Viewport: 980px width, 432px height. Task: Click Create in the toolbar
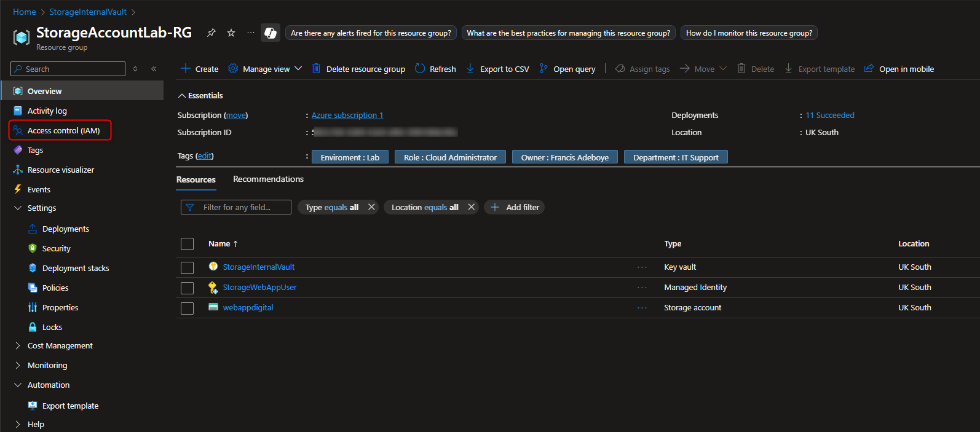(x=199, y=69)
